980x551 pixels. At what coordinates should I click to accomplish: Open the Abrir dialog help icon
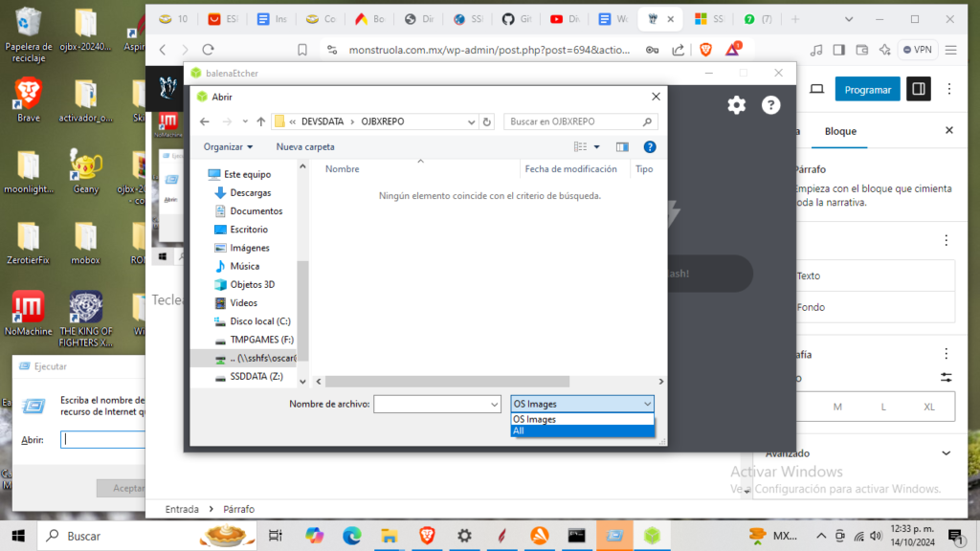(x=650, y=146)
